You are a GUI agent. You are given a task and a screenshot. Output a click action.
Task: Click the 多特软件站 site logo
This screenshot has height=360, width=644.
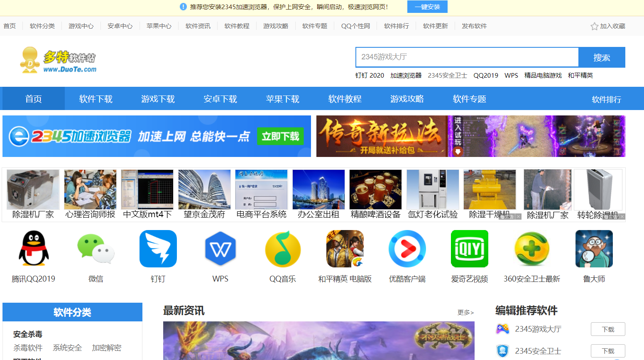tap(58, 60)
